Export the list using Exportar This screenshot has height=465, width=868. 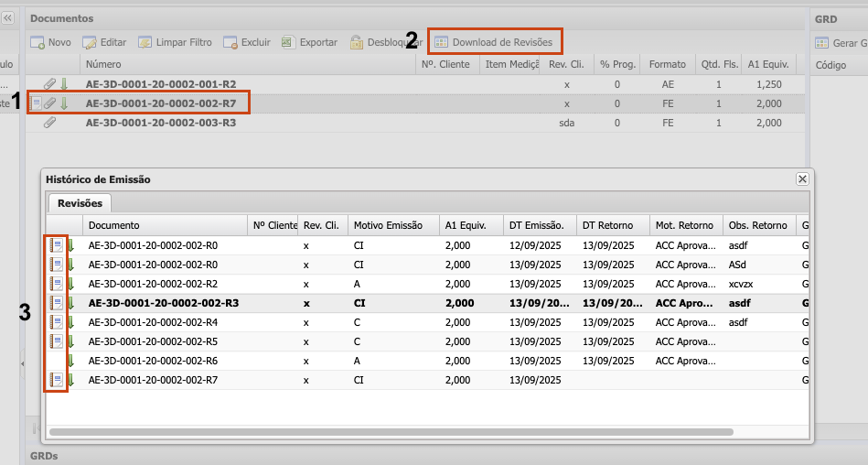pyautogui.click(x=309, y=42)
